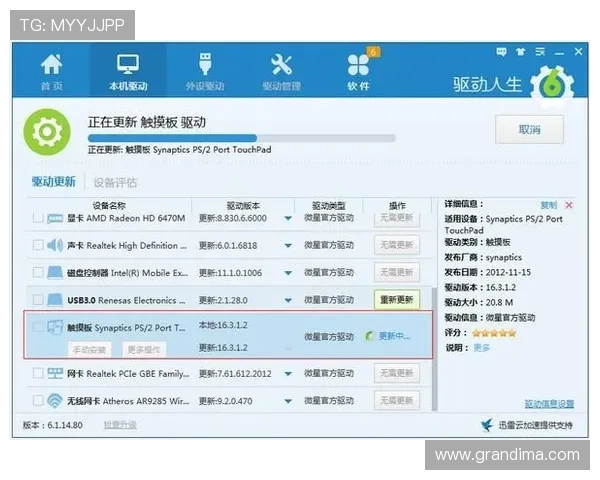Open the main menu icon in title bar

click(540, 52)
